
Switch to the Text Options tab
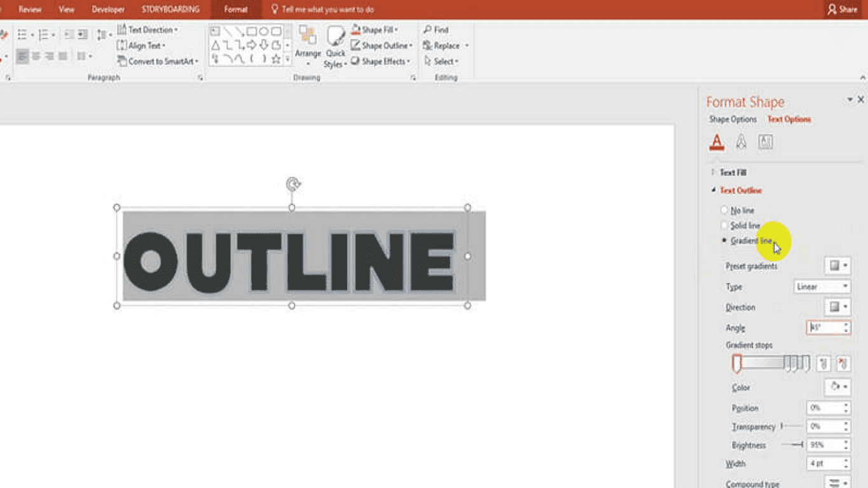789,119
